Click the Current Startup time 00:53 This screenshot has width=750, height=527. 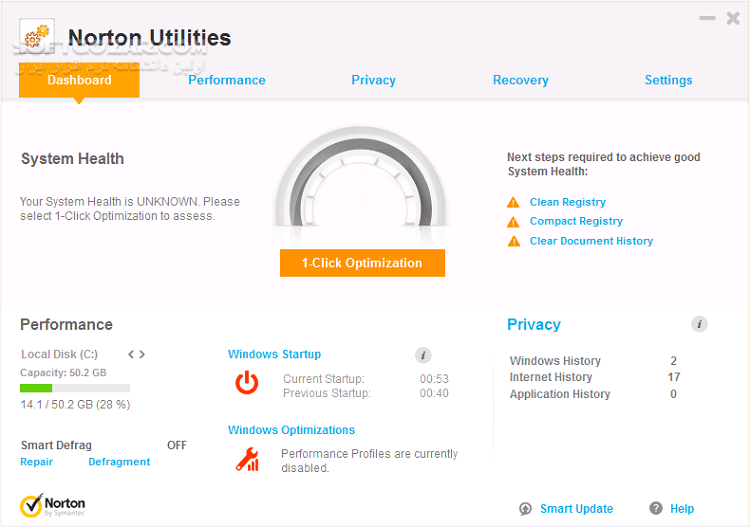[434, 379]
